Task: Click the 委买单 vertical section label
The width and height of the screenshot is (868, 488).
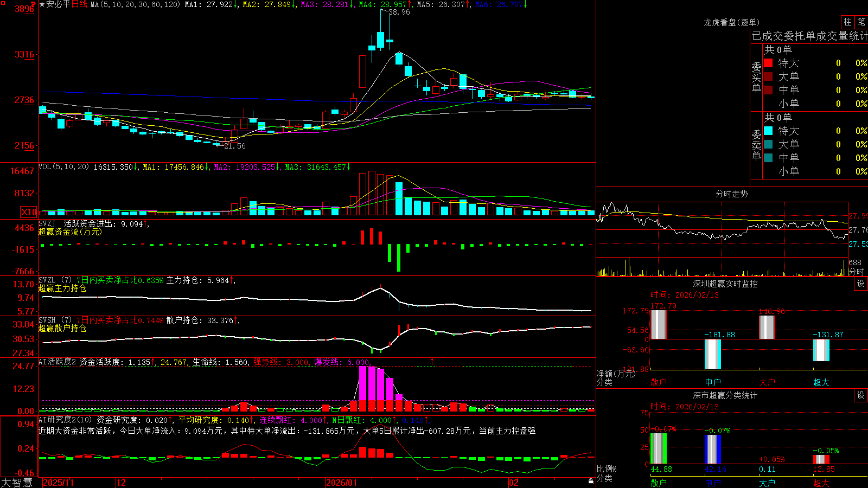Action: coord(756,77)
